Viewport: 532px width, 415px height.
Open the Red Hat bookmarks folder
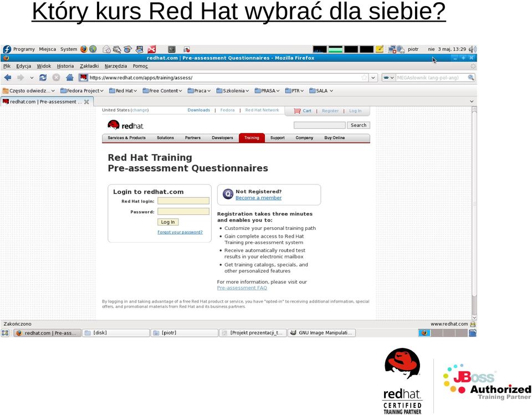point(123,91)
